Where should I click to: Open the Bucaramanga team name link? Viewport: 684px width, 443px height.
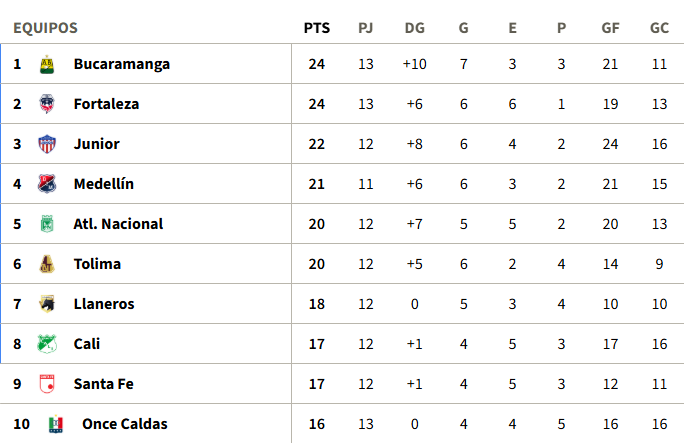(x=122, y=64)
